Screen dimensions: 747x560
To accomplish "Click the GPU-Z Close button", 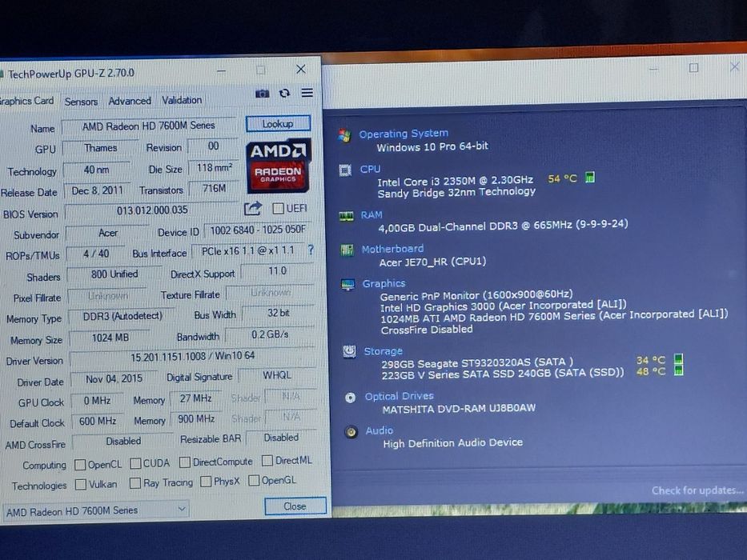I will pyautogui.click(x=295, y=506).
